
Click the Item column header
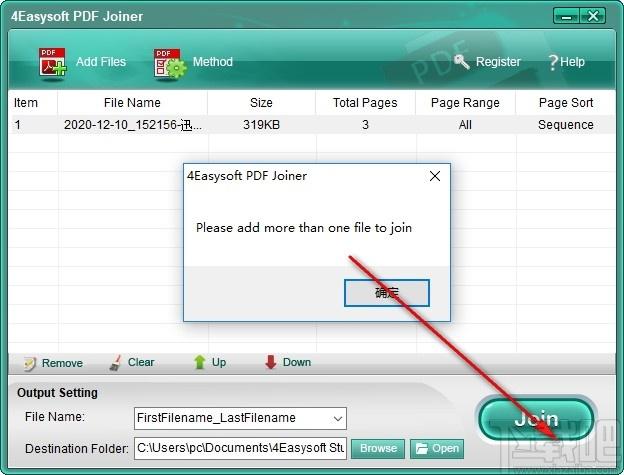pos(26,103)
